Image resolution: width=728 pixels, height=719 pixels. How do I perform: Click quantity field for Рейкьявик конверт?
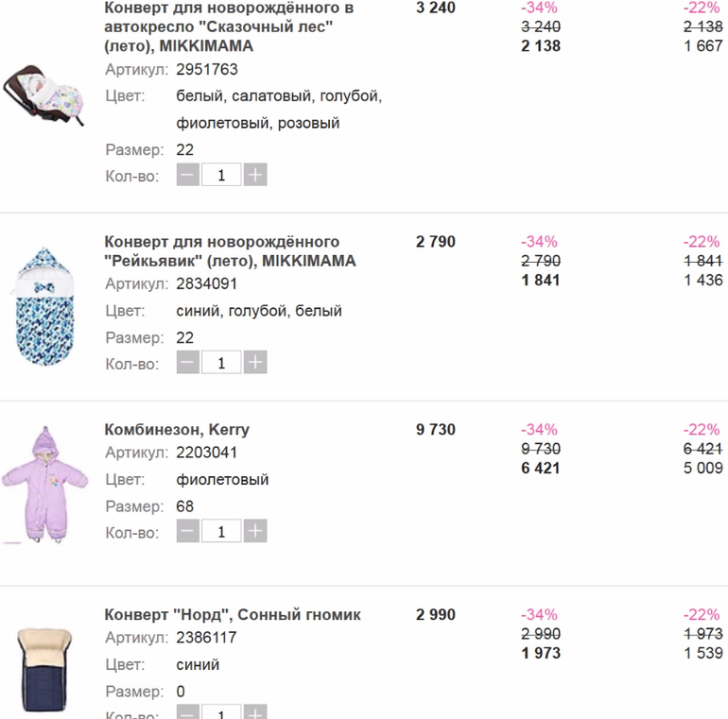coord(221,363)
